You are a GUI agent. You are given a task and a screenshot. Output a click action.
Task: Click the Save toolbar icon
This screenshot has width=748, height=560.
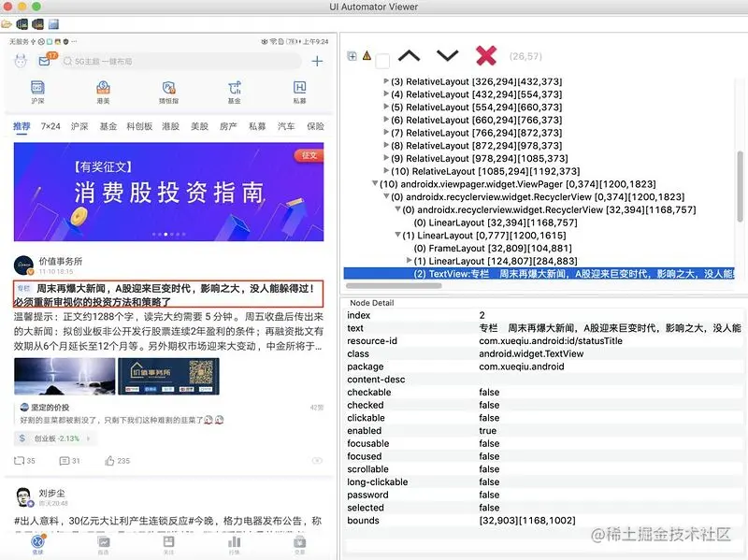click(x=53, y=23)
